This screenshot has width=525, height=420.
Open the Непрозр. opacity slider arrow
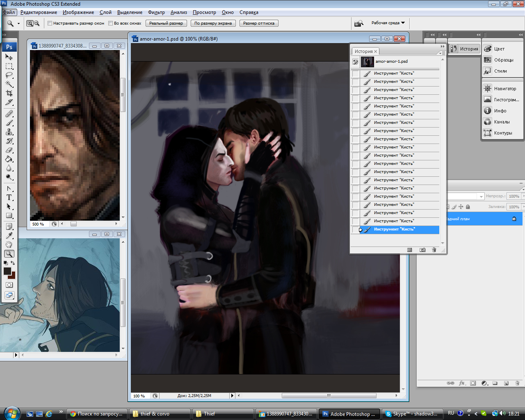[523, 196]
